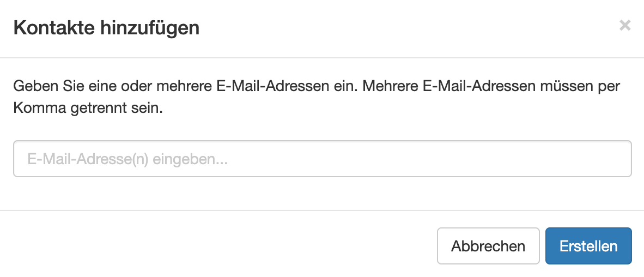Viewport: 644px width, 277px height.
Task: Hit the gray × in the header
Action: (625, 25)
